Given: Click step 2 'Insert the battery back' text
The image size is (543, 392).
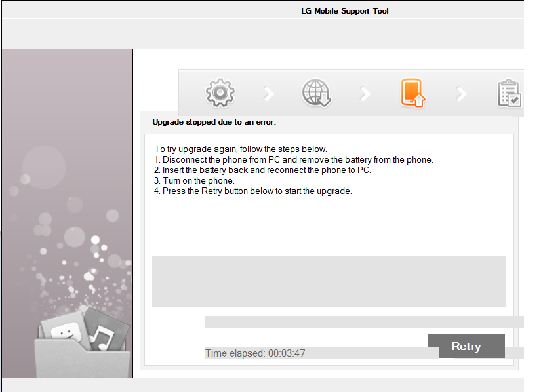Looking at the screenshot, I should 262,170.
